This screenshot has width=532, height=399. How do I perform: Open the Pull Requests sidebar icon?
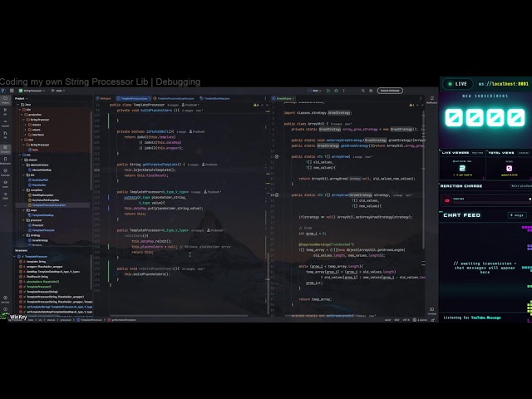(5, 135)
